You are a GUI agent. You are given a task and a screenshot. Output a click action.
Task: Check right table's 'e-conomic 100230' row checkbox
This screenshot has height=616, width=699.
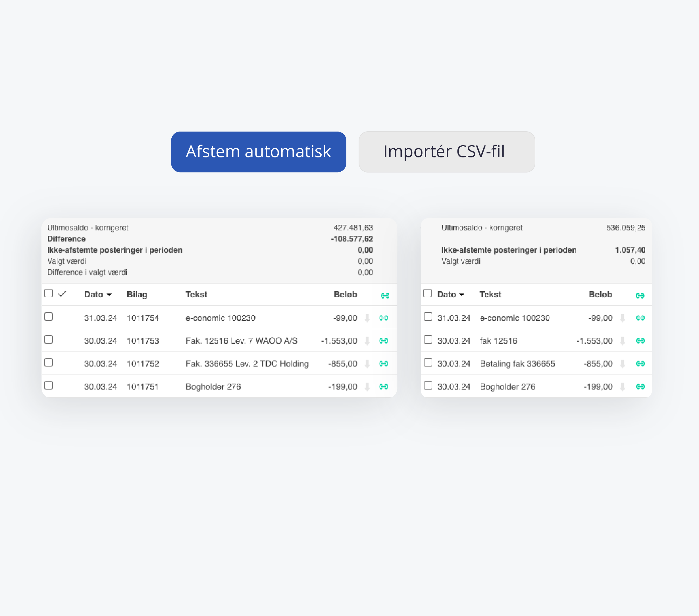point(428,317)
